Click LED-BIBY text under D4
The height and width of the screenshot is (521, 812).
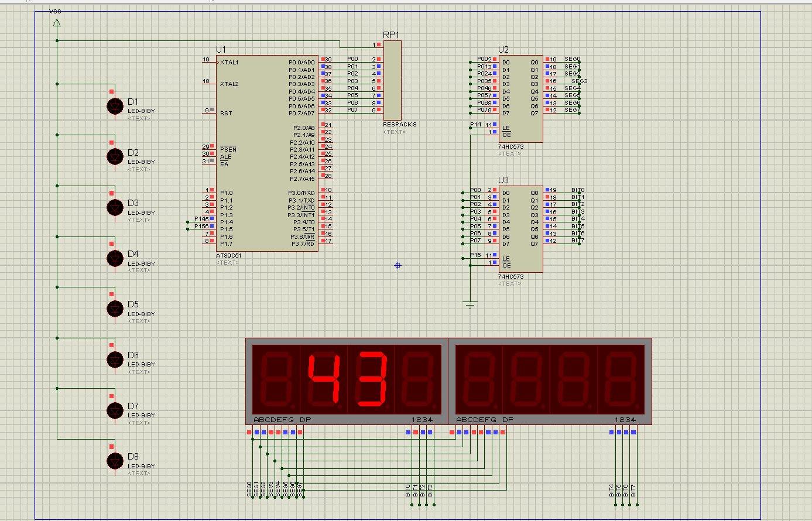pyautogui.click(x=142, y=263)
